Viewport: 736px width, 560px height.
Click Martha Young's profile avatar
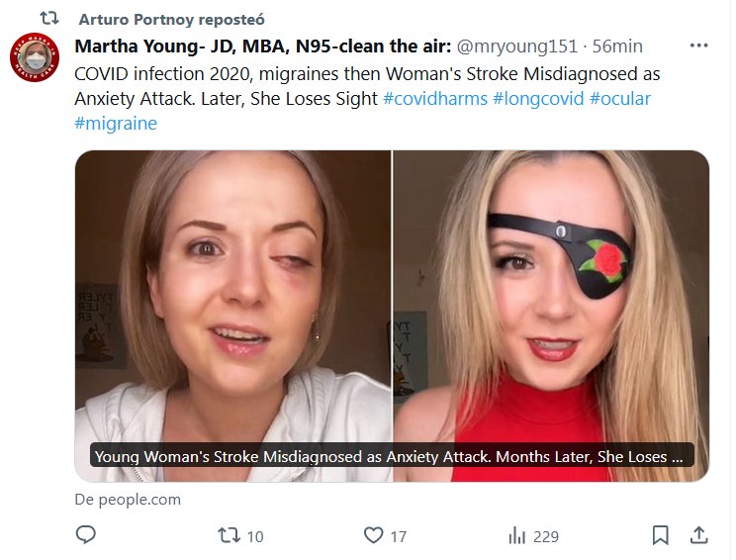pos(35,58)
